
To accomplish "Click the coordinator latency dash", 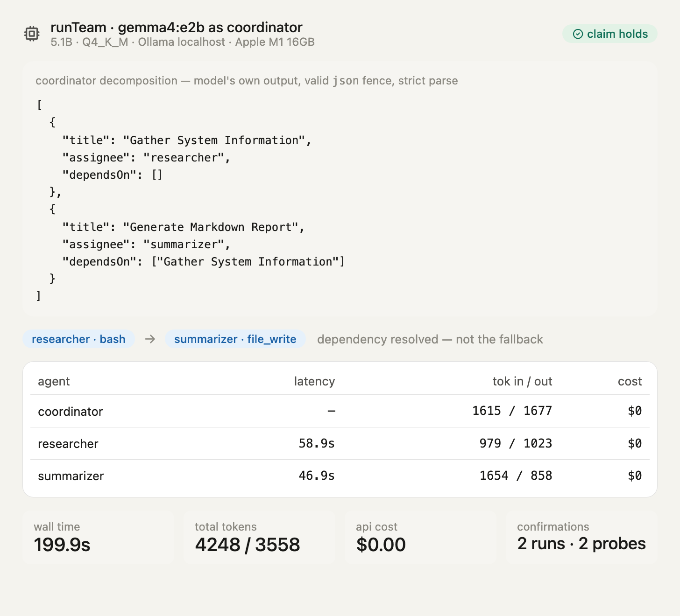I will coord(331,411).
